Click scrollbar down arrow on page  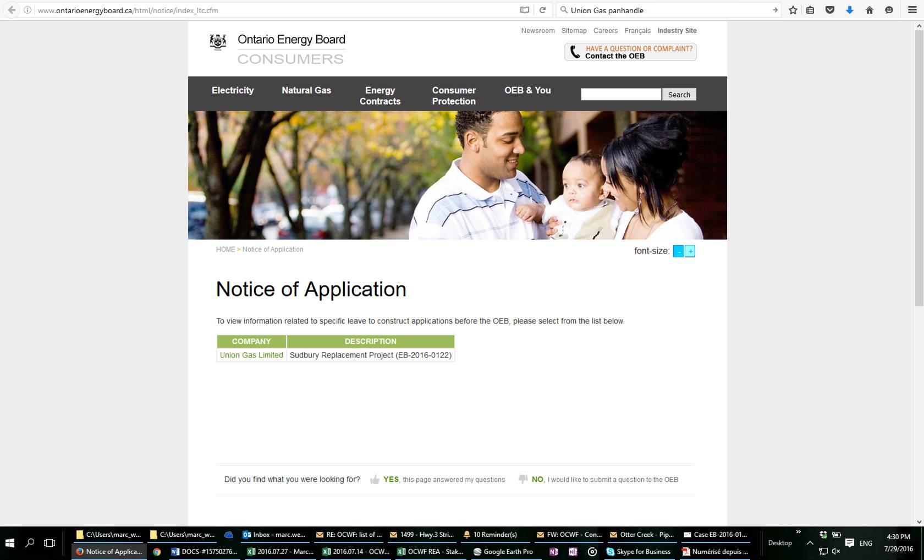(919, 521)
